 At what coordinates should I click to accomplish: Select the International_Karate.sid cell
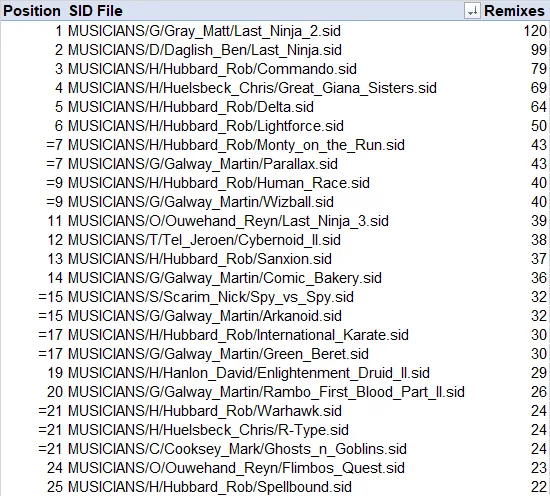point(238,335)
